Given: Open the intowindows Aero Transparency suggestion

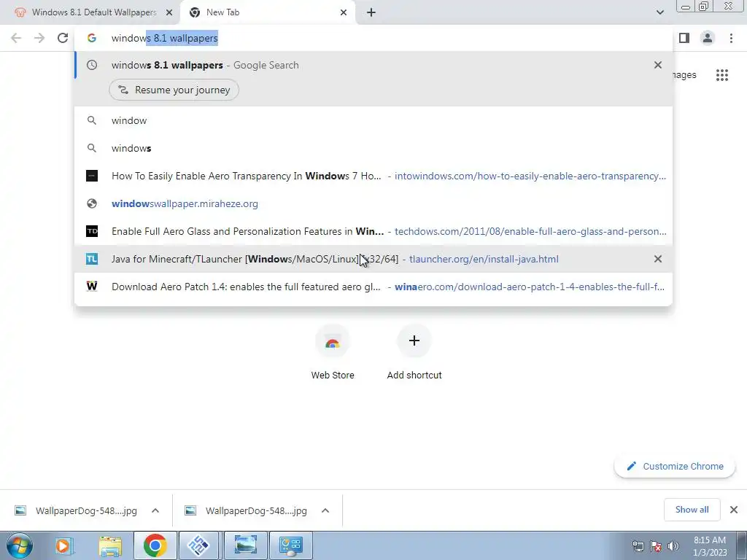Looking at the screenshot, I should (x=373, y=176).
